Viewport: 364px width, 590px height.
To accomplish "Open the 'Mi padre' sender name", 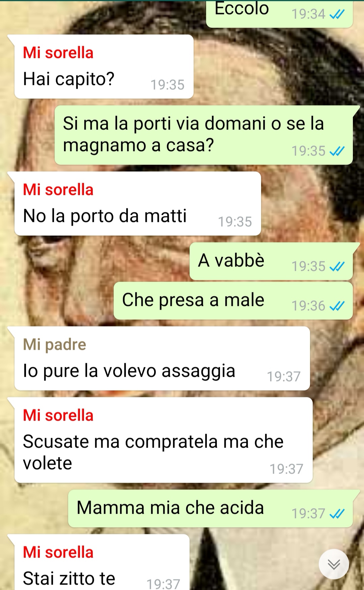I will [55, 344].
